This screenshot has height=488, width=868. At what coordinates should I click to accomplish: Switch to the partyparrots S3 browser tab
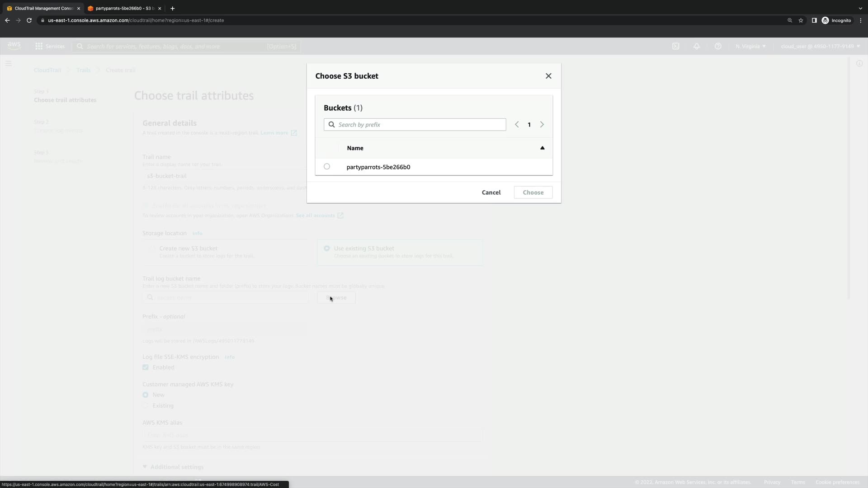tap(123, 8)
